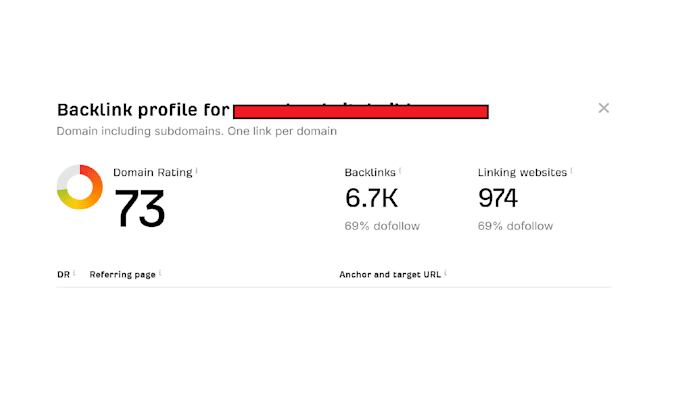This screenshot has width=680, height=403.
Task: Click the Domain Rating label
Action: [152, 173]
